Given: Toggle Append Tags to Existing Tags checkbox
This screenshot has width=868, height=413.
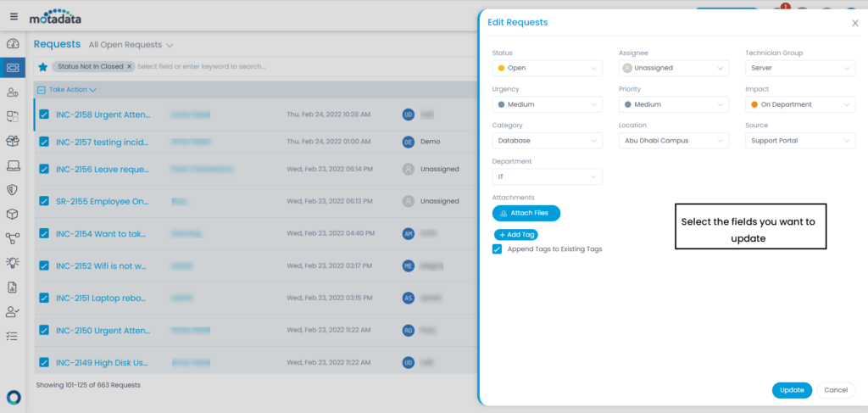Looking at the screenshot, I should [x=498, y=249].
